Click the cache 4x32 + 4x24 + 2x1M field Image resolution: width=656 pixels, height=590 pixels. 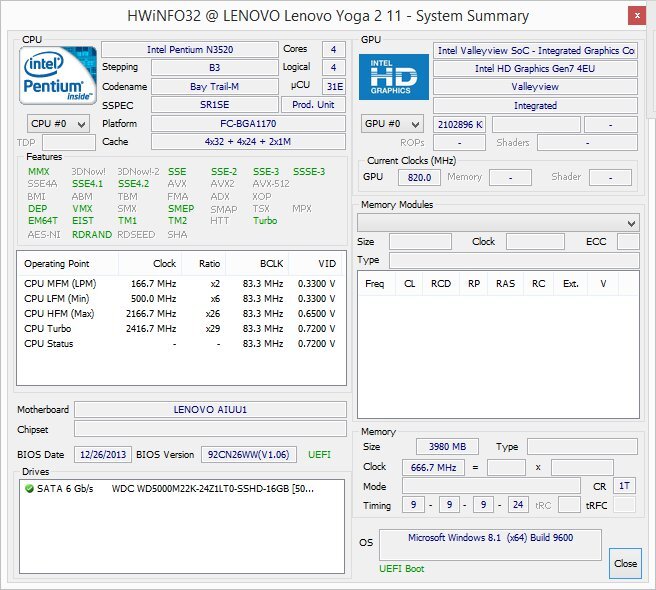248,141
